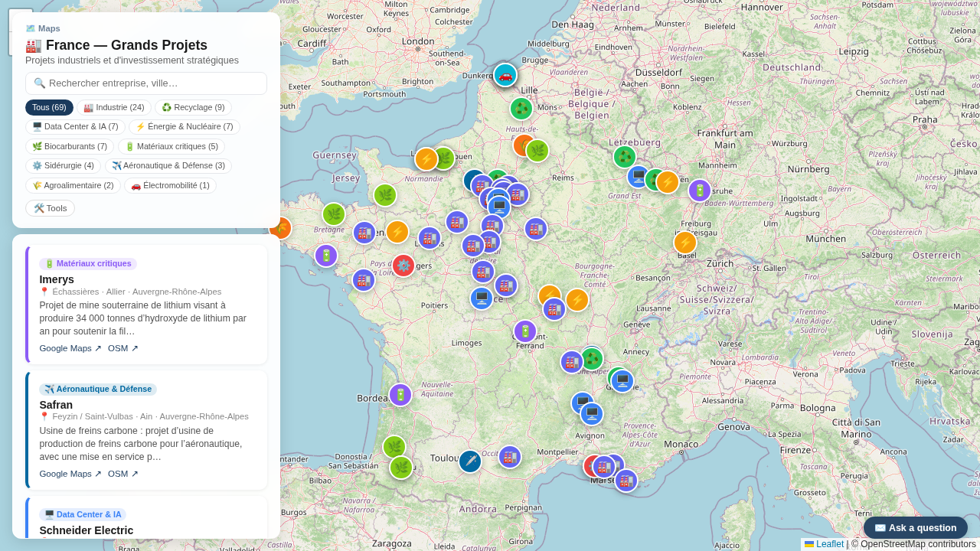
Task: Select the lightning marker east of Bretagne
Action: 397,232
